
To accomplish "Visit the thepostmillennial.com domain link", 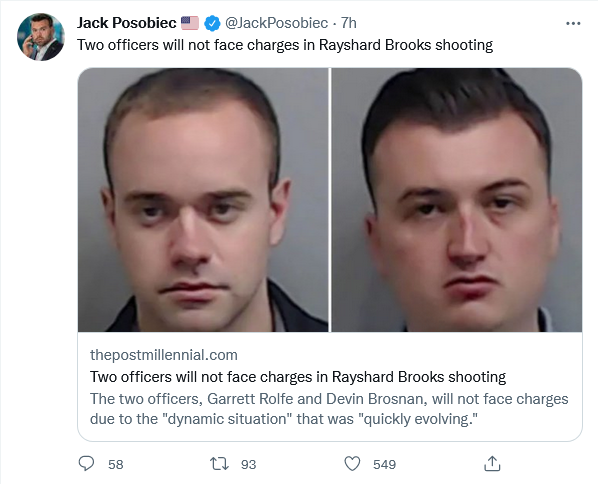I will point(164,355).
